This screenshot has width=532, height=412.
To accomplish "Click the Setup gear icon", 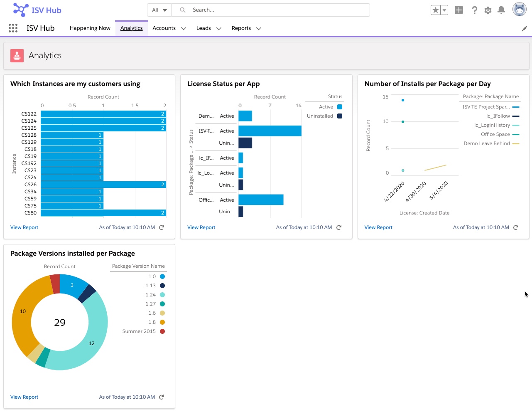I will 488,10.
